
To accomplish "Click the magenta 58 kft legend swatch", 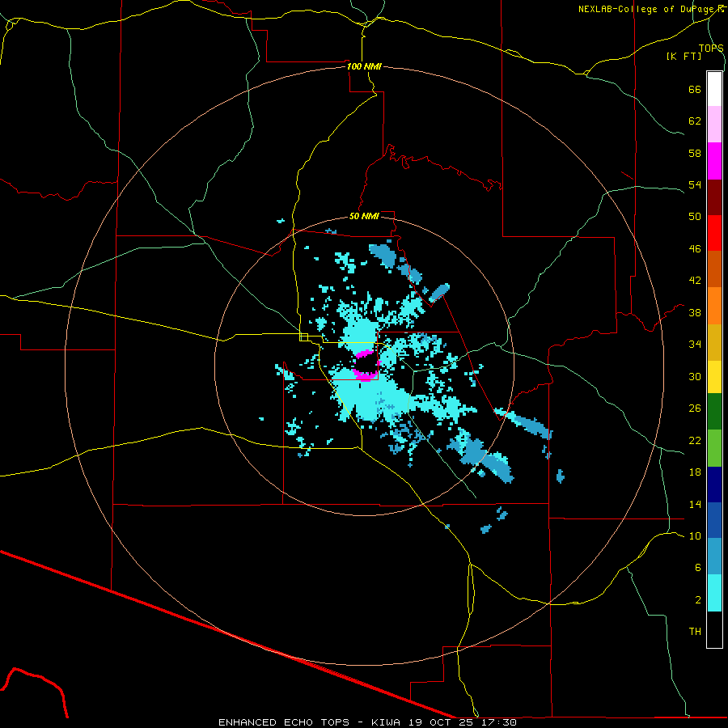I will click(x=714, y=161).
